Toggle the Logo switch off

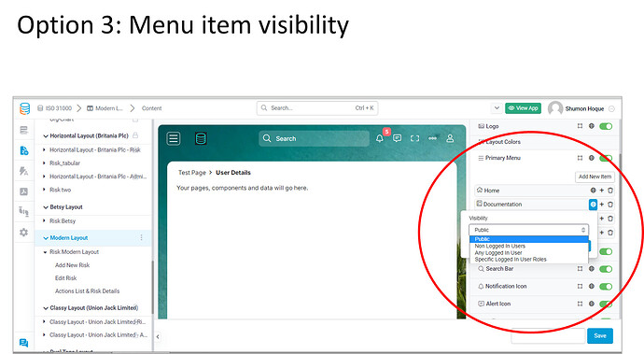pos(606,126)
